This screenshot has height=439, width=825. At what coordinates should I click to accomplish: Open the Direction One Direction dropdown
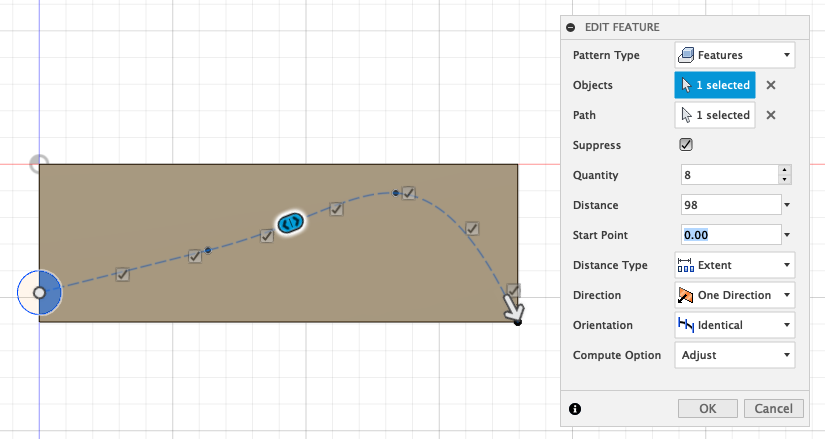point(735,295)
